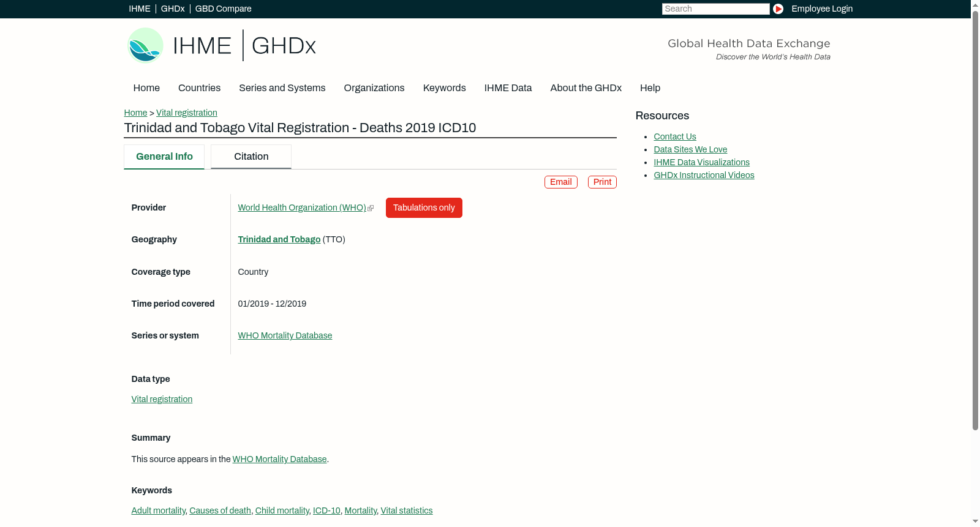Click the Tabulations only red badge

coord(424,208)
